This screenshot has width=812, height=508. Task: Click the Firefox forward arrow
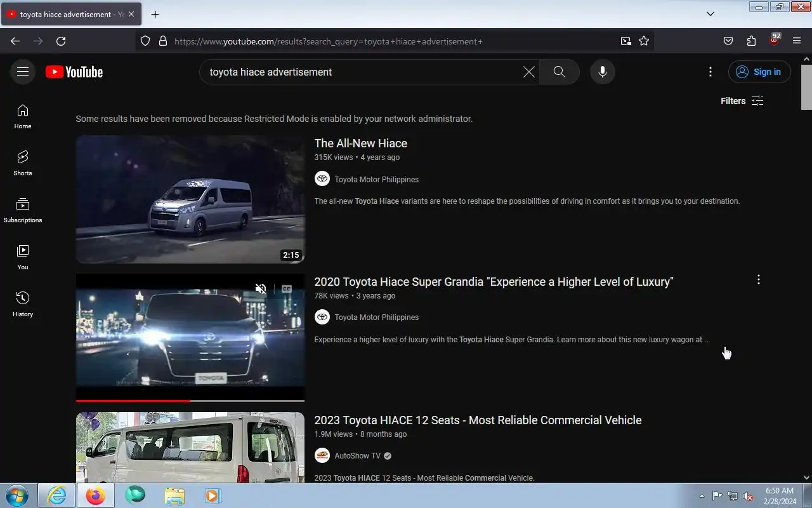coord(38,41)
